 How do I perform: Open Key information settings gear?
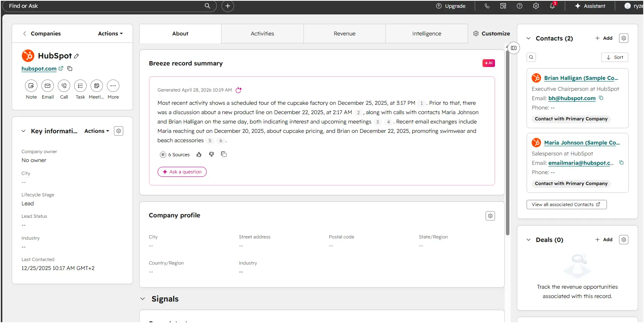point(119,131)
